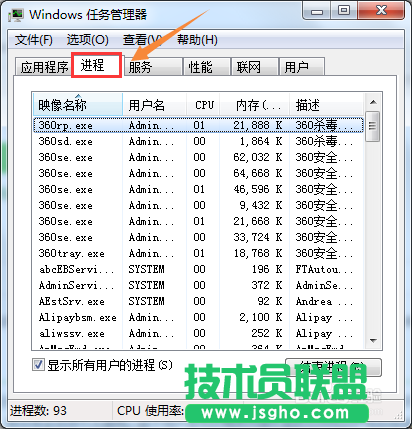Select the 进程 tab
This screenshot has width=412, height=429.
coord(96,65)
